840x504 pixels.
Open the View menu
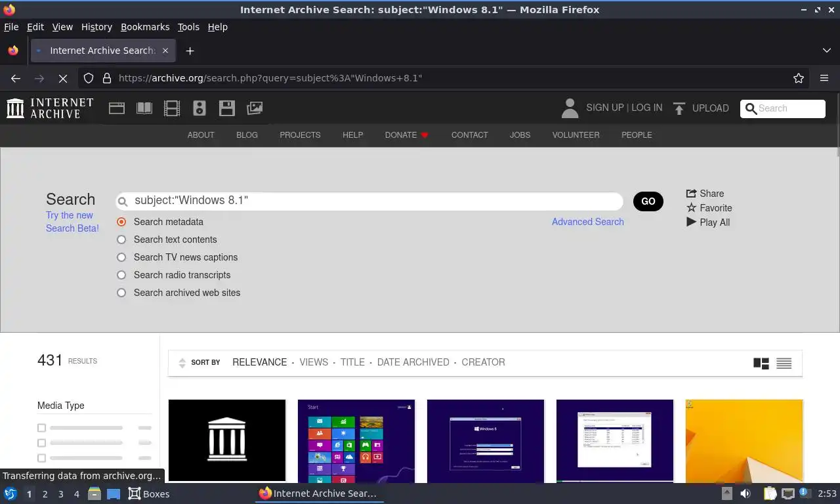point(62,27)
